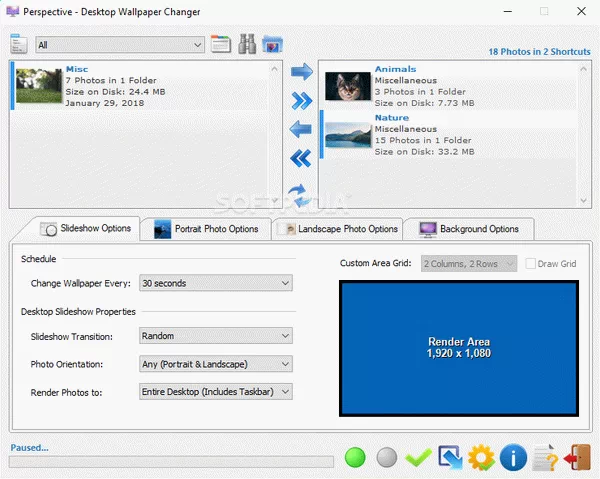Switch to Portrait Photo Options tab
Screen dimensions: 600x479
[206, 229]
